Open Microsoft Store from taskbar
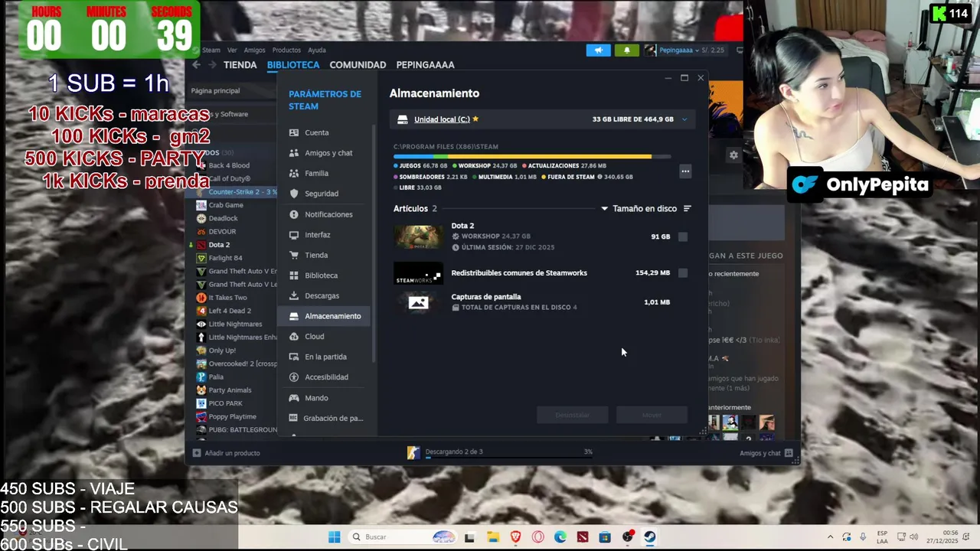Viewport: 980px width, 551px height. (605, 537)
